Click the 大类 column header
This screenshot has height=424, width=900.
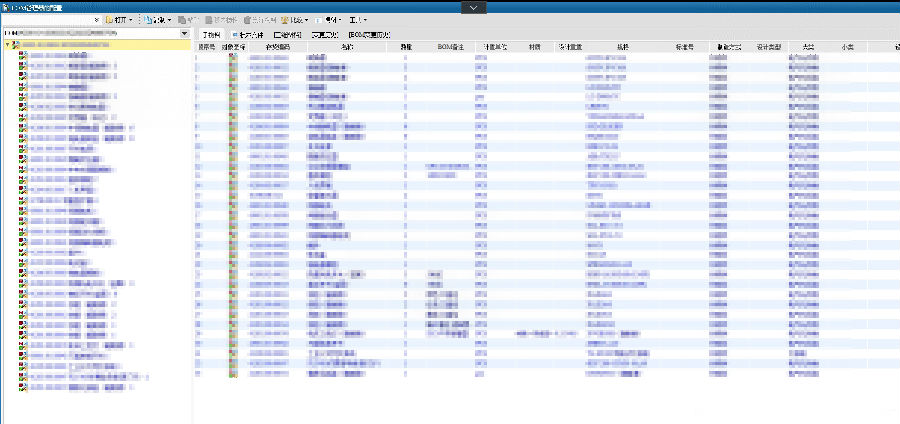click(808, 47)
